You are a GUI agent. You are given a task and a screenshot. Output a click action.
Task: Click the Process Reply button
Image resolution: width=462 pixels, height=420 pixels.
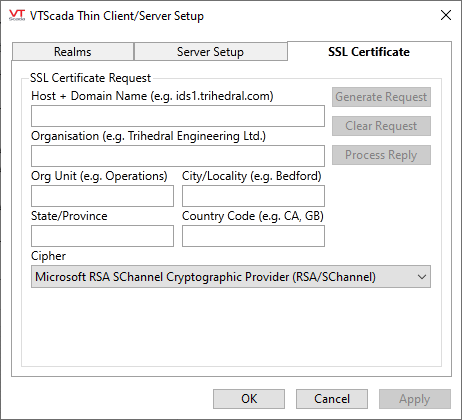coord(381,155)
